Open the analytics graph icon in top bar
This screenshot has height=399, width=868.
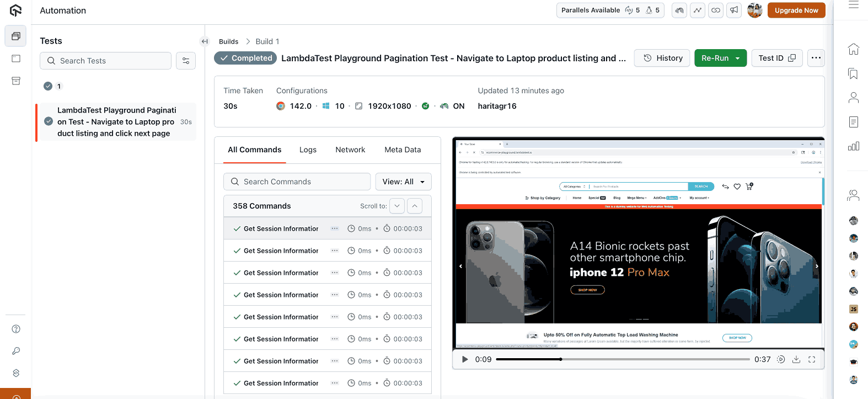(698, 10)
